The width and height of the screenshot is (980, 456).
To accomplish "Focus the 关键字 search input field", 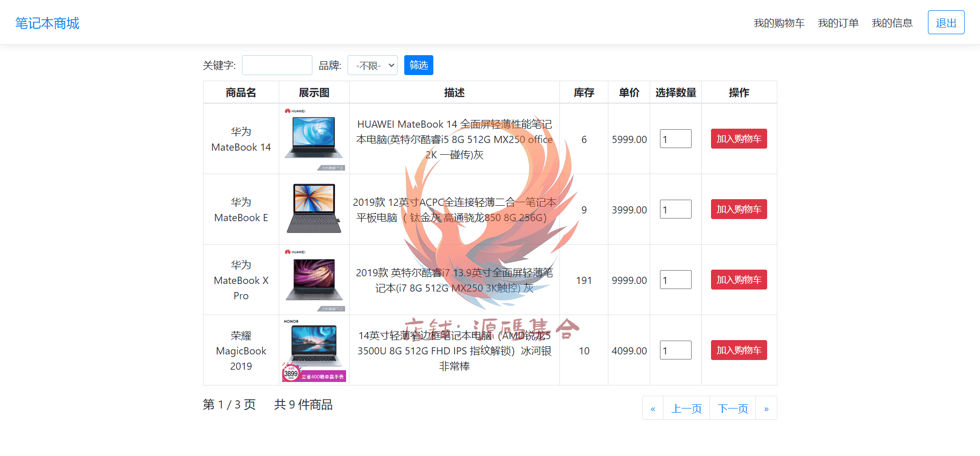I will 277,65.
